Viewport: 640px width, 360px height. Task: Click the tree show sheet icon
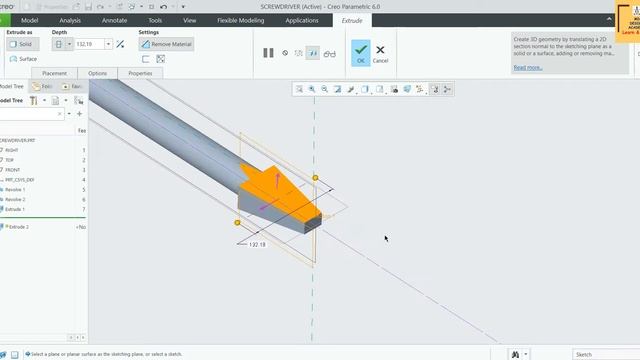(x=56, y=101)
